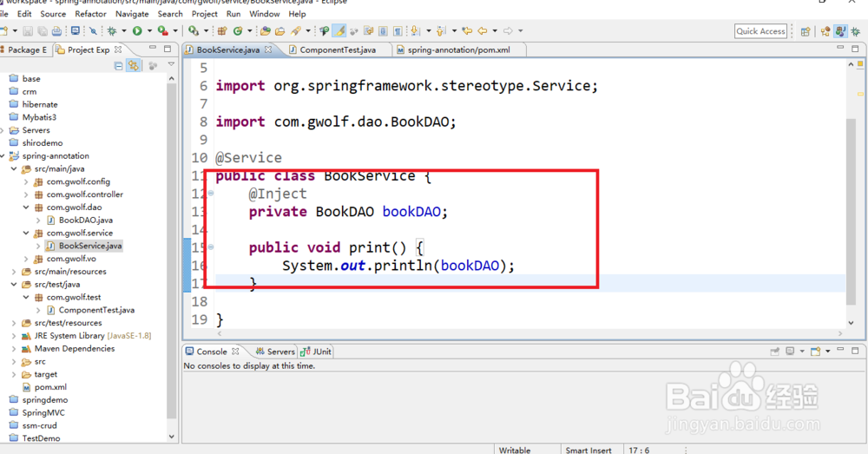Image resolution: width=868 pixels, height=454 pixels.
Task: Select BookDAO.java in project tree
Action: pos(85,220)
